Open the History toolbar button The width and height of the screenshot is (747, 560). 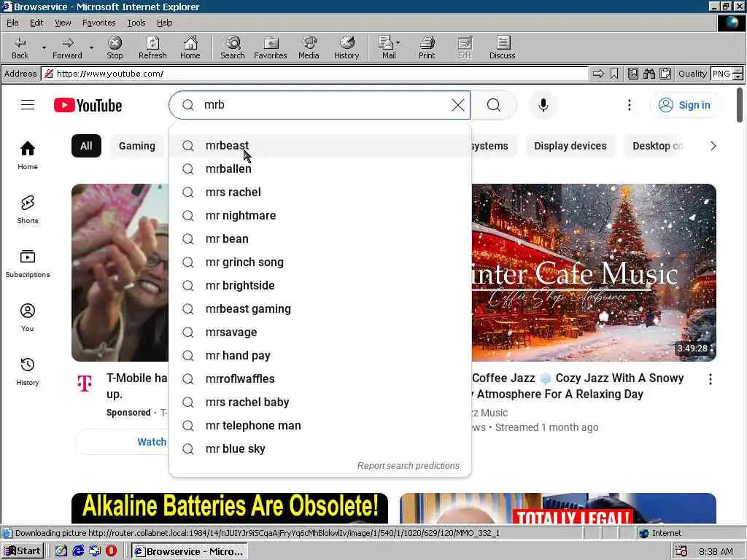click(x=347, y=47)
